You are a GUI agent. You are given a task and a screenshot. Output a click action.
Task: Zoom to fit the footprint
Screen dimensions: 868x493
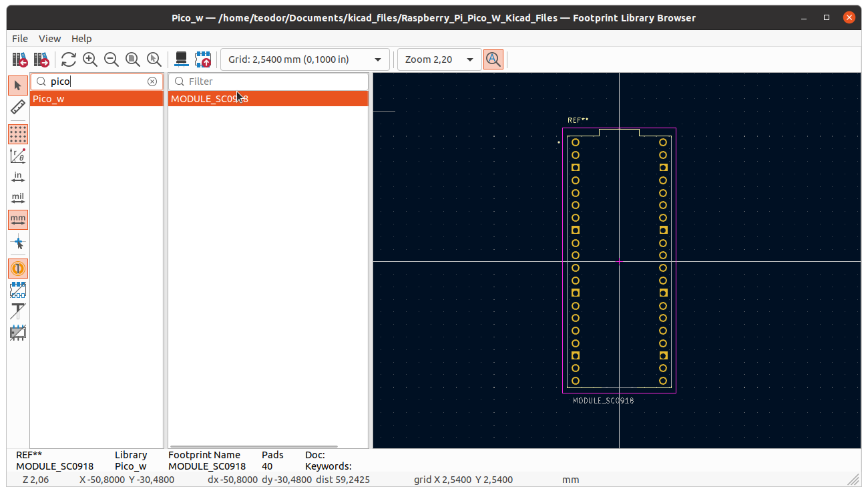(x=133, y=59)
